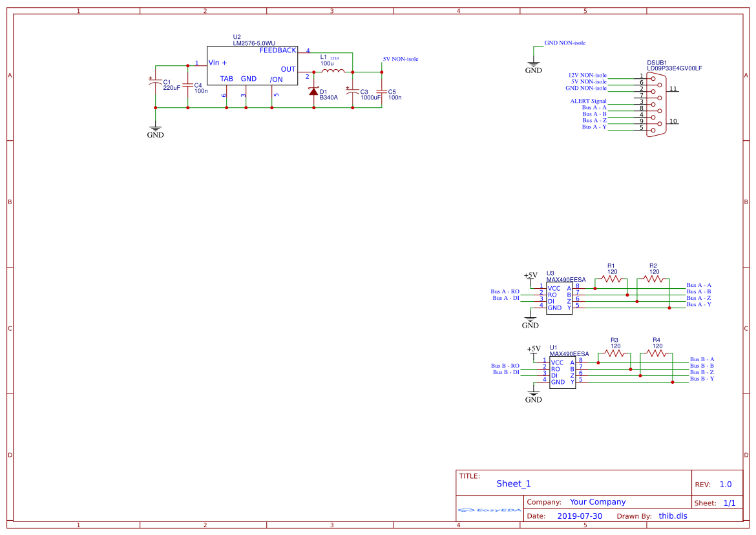Select the 1000uF value text of C3
The width and height of the screenshot is (756, 535).
[371, 98]
